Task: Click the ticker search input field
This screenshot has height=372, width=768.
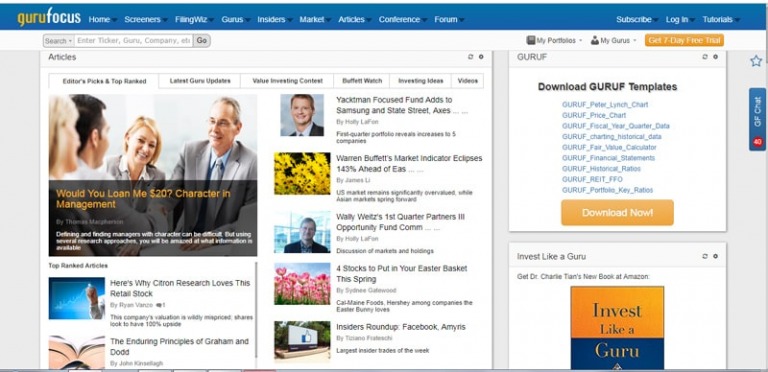Action: 133,41
